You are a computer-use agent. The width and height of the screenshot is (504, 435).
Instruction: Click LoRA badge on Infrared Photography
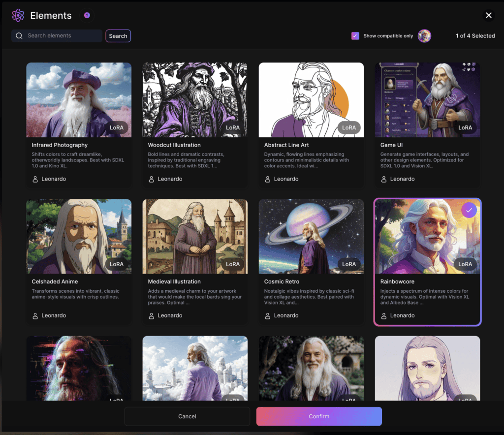(x=116, y=127)
